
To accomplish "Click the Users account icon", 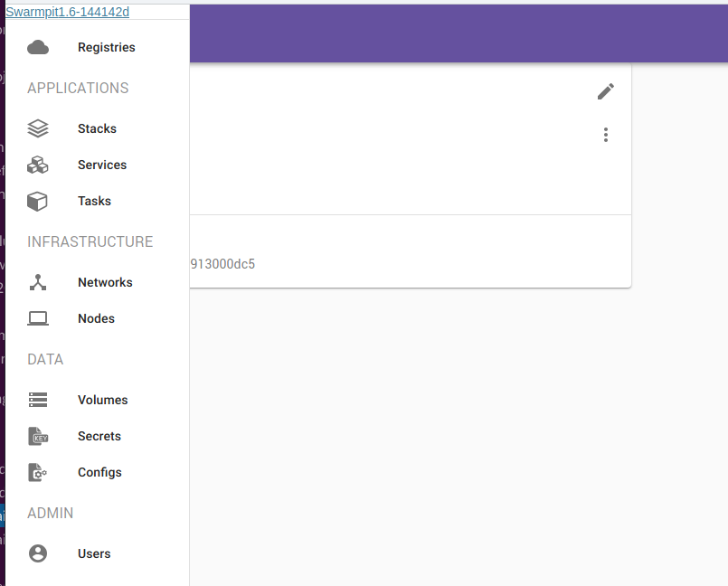I will pos(37,553).
